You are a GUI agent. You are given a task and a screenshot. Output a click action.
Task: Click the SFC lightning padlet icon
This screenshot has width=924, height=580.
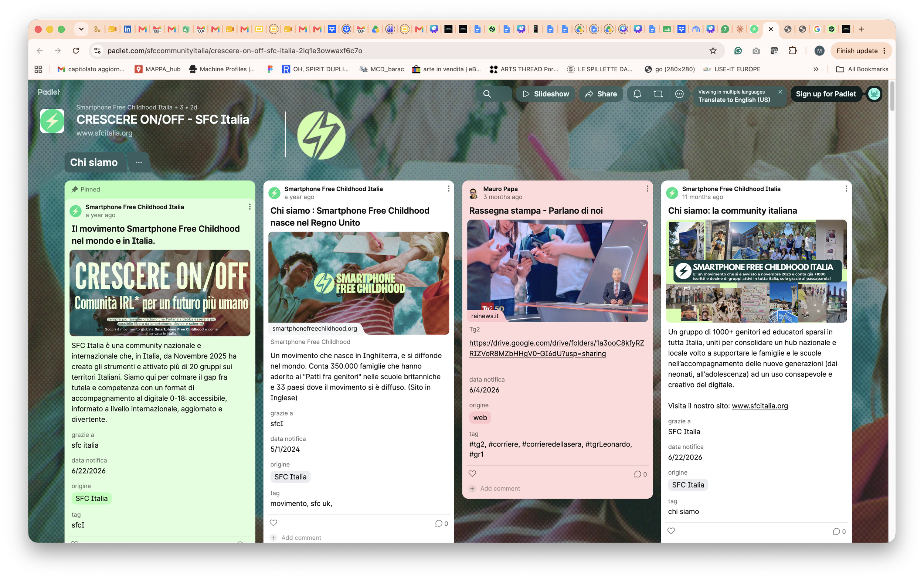[x=52, y=121]
